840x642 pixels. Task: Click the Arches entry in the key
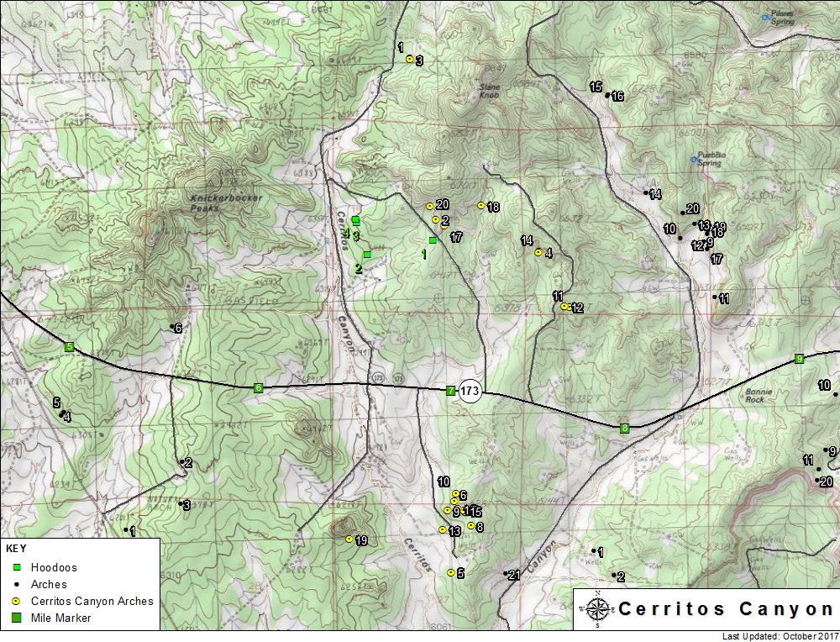pos(49,584)
